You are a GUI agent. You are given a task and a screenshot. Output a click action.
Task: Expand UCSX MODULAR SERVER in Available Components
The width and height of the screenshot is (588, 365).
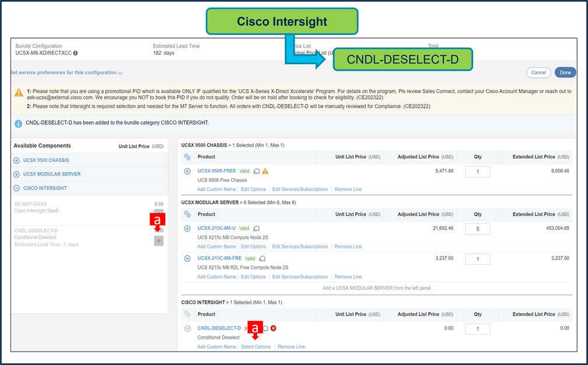tap(16, 174)
